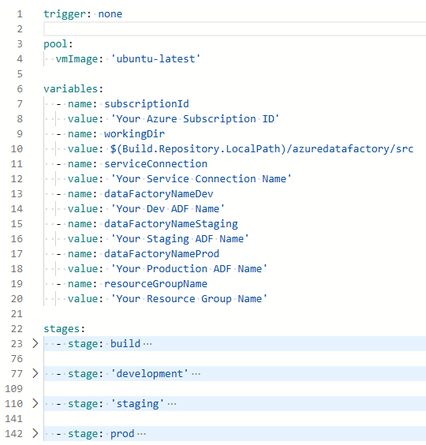426x445 pixels.
Task: Click the 'dataFactoryNameStaging' variable name
Action: [x=171, y=224]
